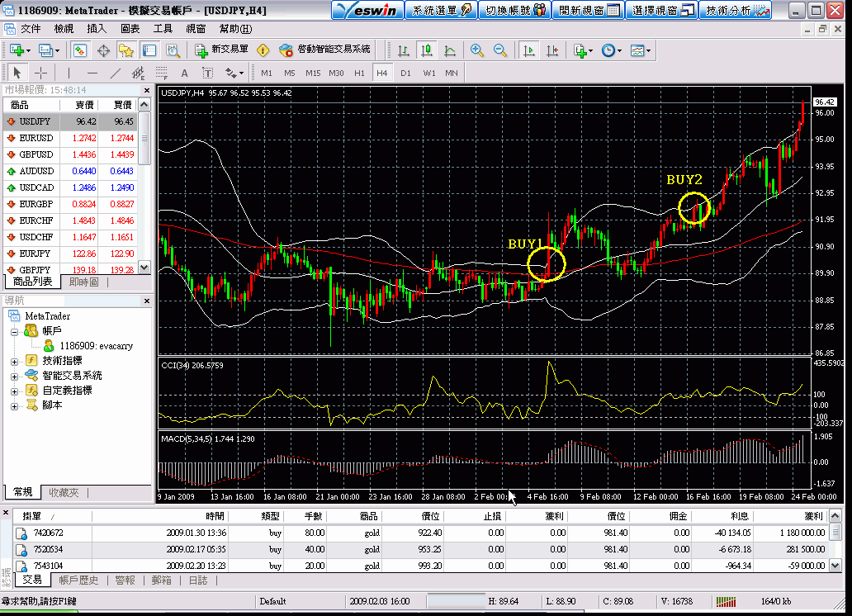
Task: Toggle candlestick chart display mode
Action: pyautogui.click(x=425, y=50)
